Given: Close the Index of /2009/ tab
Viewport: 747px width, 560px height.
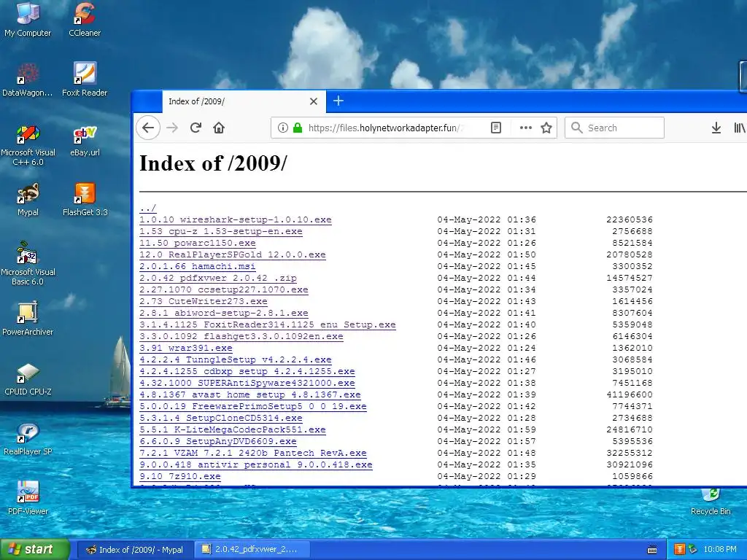Looking at the screenshot, I should (x=314, y=101).
